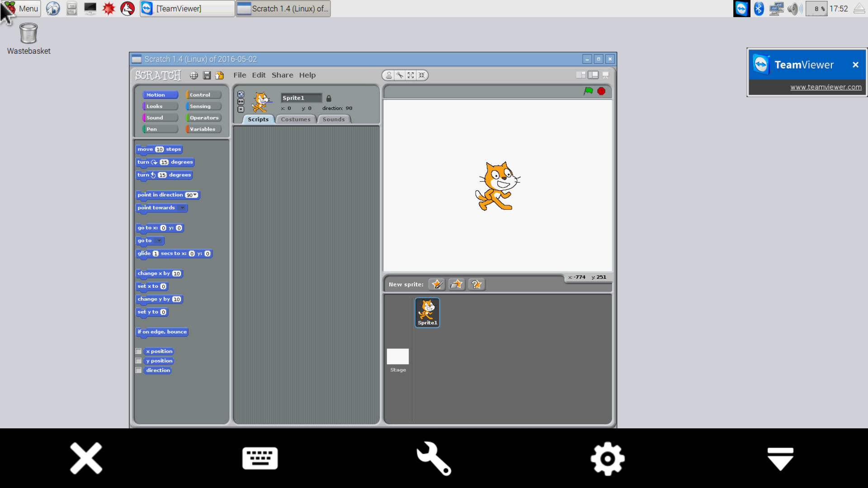Show the remote keyboard
This screenshot has height=488, width=868.
[x=260, y=458]
